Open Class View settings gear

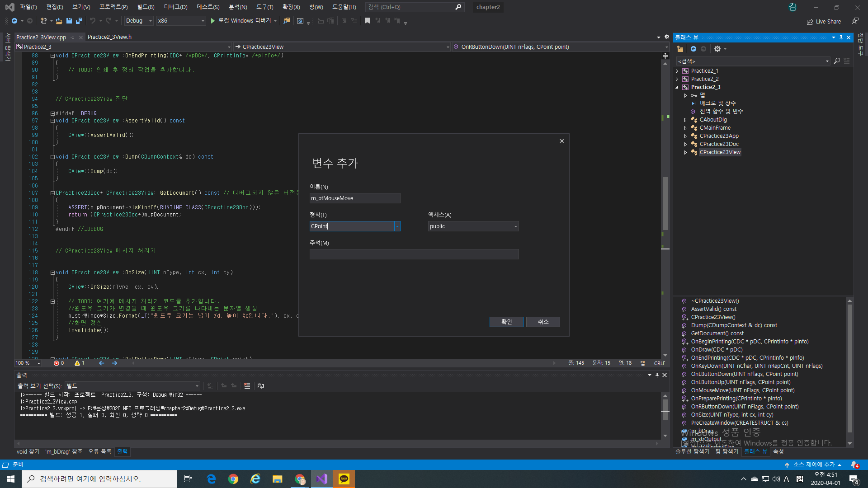coord(717,49)
